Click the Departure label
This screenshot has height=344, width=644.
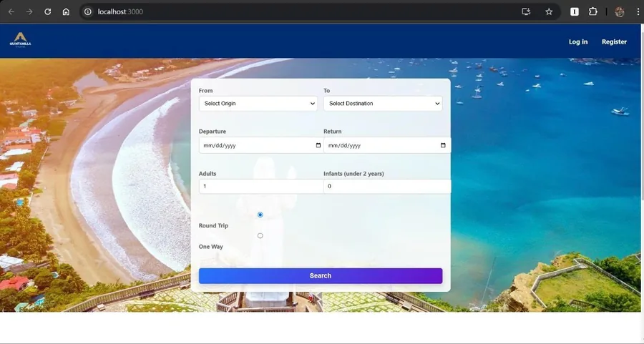(x=213, y=132)
